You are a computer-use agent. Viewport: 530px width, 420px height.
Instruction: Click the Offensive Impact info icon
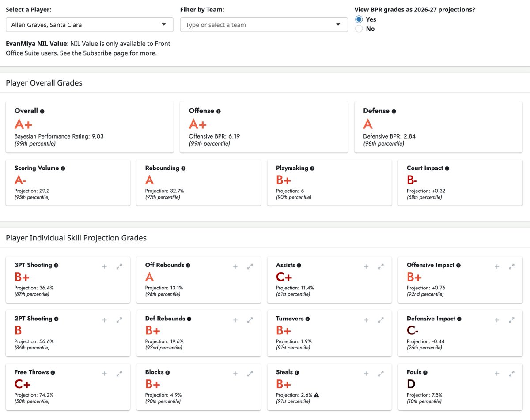pyautogui.click(x=458, y=266)
